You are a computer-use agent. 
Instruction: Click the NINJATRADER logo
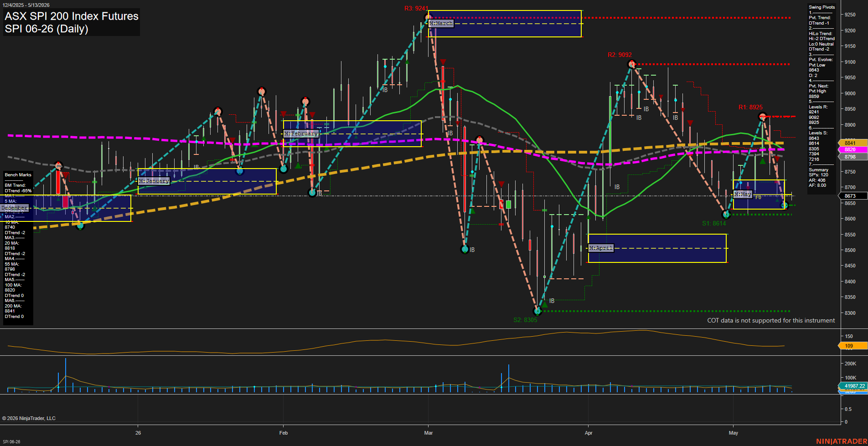click(841, 441)
